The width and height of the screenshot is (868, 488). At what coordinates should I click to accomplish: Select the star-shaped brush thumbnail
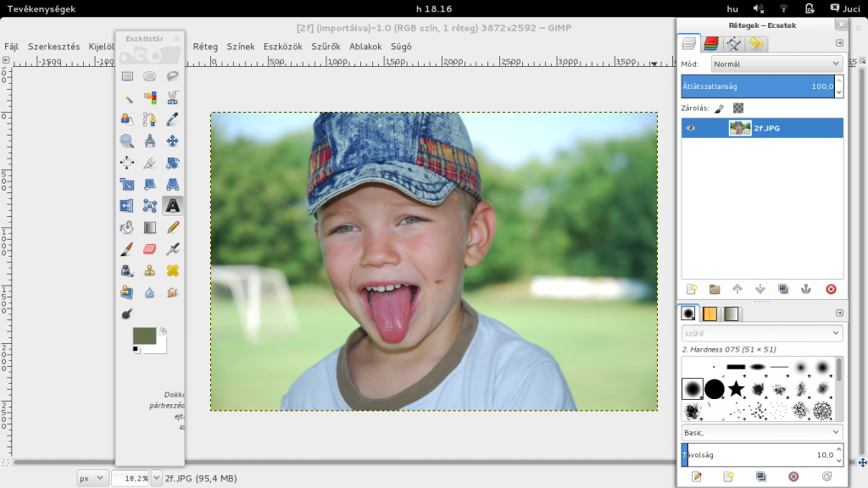736,388
